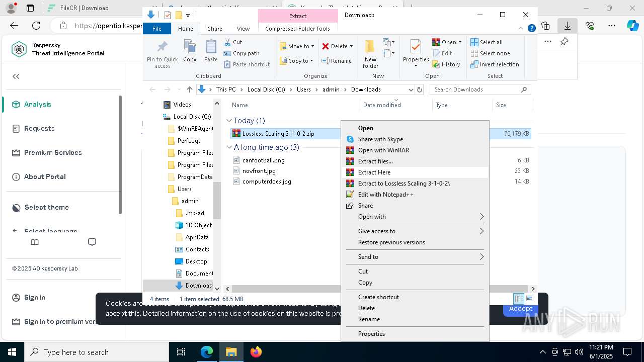The height and width of the screenshot is (362, 644).
Task: Click Select all in ribbon
Action: point(487,42)
